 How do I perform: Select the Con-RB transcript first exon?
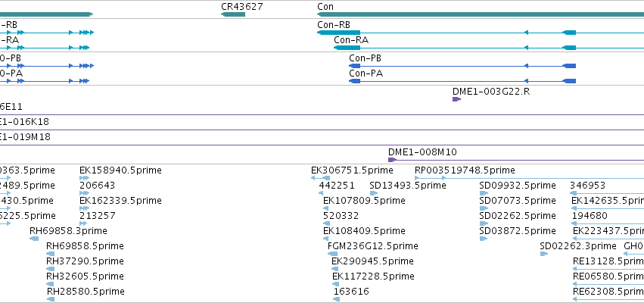click(338, 33)
